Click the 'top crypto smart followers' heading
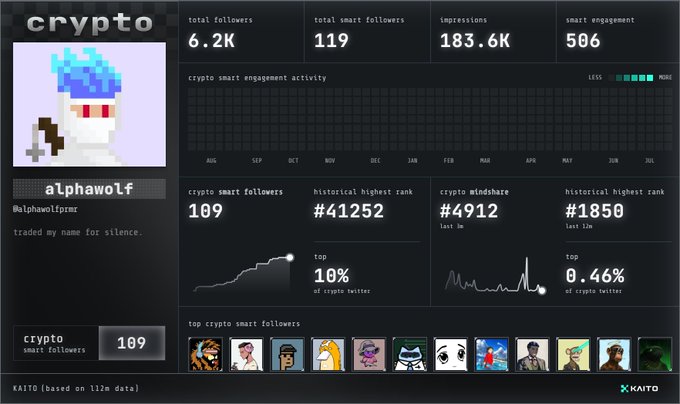The width and height of the screenshot is (680, 404). [244, 324]
